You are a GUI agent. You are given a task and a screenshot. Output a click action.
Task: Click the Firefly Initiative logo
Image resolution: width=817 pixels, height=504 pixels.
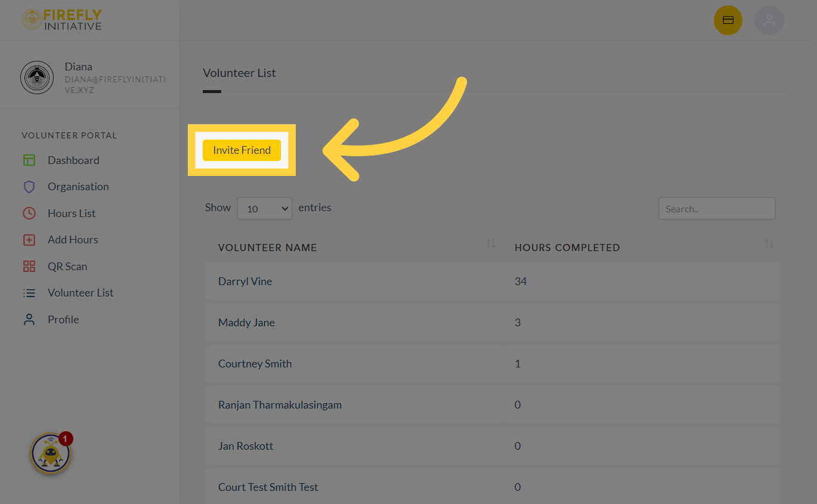point(61,20)
